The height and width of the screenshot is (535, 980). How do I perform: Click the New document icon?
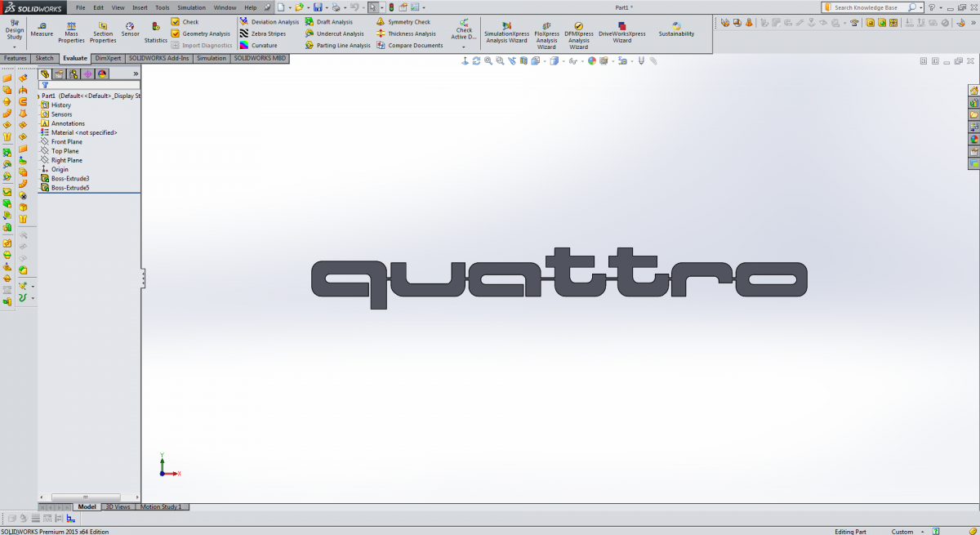pos(279,7)
